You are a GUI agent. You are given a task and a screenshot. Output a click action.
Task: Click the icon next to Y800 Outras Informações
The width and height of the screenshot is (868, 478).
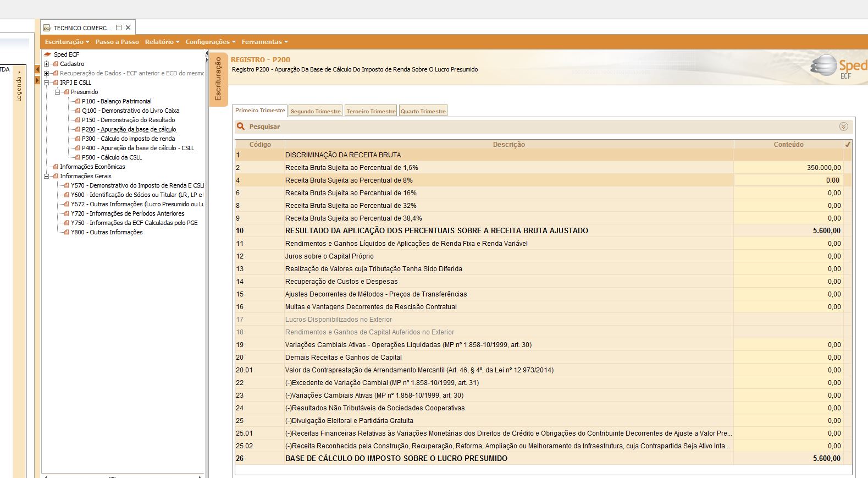[67, 232]
